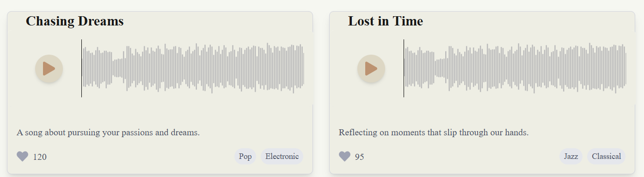Viewport: 644px width, 177px height.
Task: Click the 120 likes count
Action: (40, 157)
